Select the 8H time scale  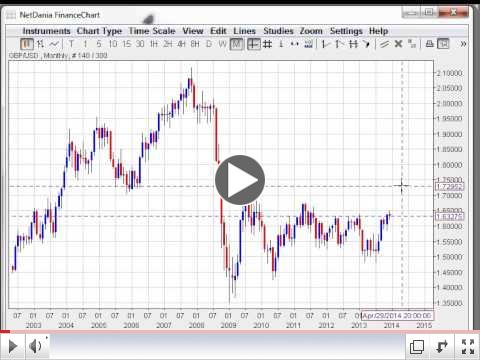click(195, 44)
